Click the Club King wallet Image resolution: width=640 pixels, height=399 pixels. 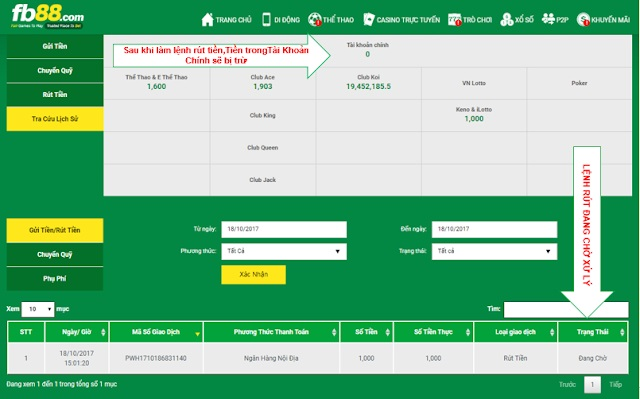tap(262, 115)
